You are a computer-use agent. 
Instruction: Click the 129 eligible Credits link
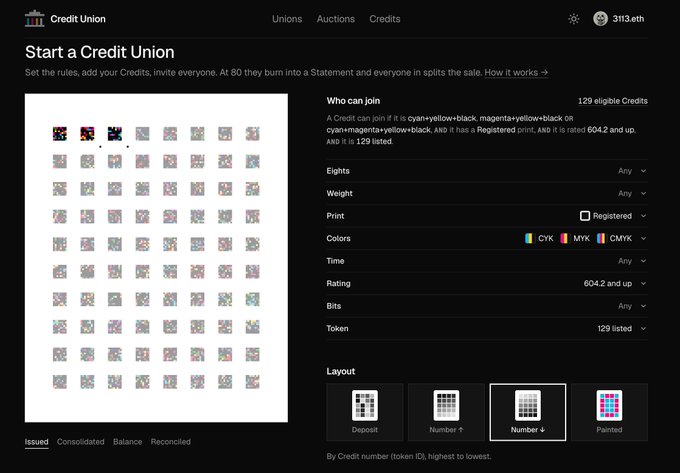click(x=613, y=101)
